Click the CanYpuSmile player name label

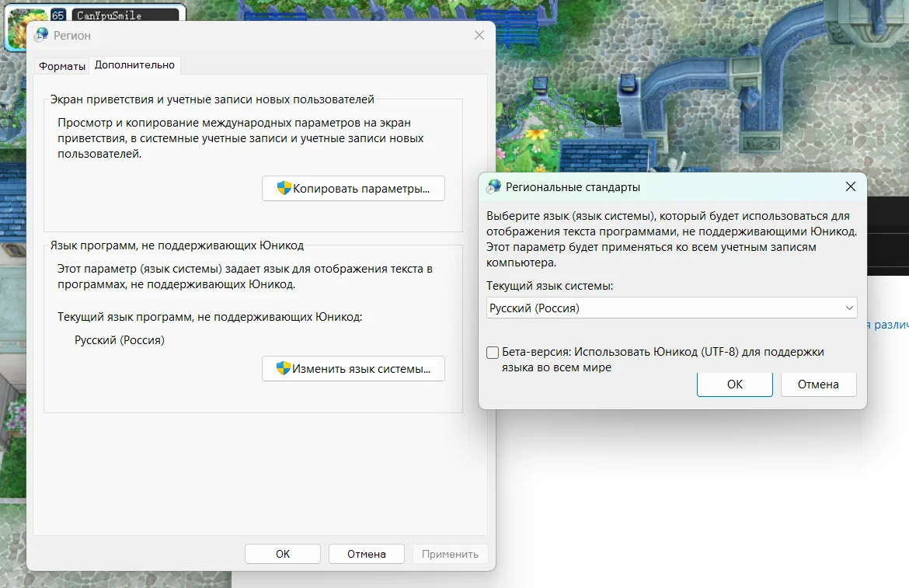click(110, 15)
